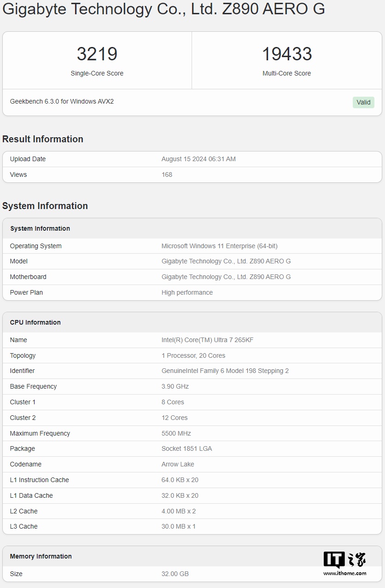Expand the Memory Information section
385x588 pixels.
(41, 556)
